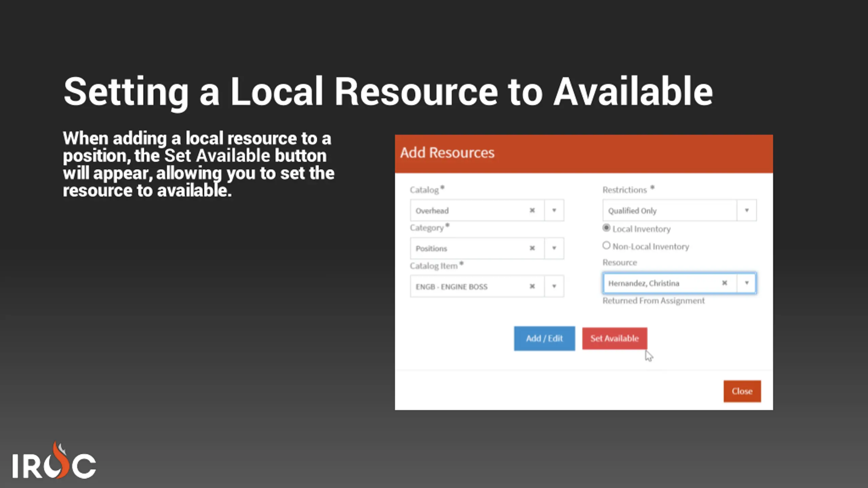
Task: Click the ENGB - ENGINE BOSS field
Action: click(x=468, y=286)
